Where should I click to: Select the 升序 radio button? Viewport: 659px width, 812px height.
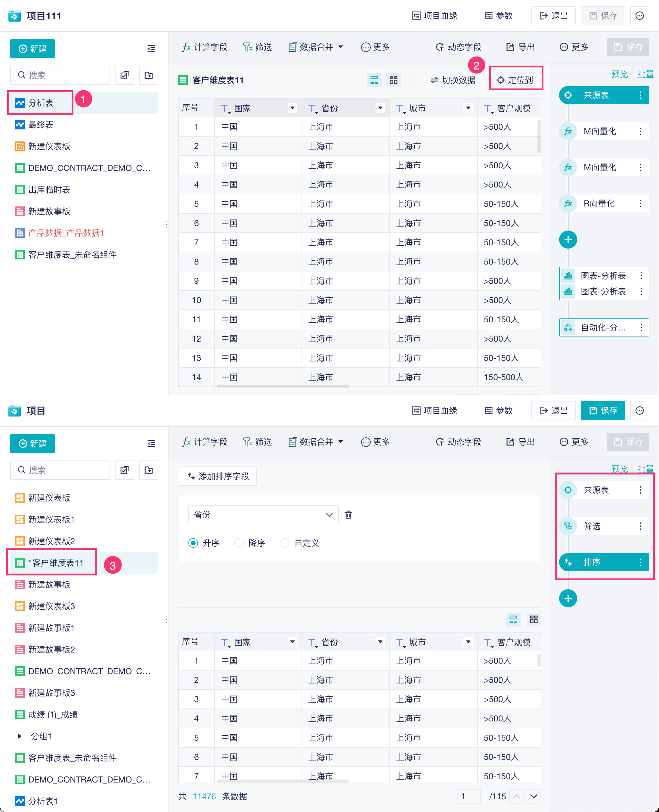pyautogui.click(x=193, y=543)
